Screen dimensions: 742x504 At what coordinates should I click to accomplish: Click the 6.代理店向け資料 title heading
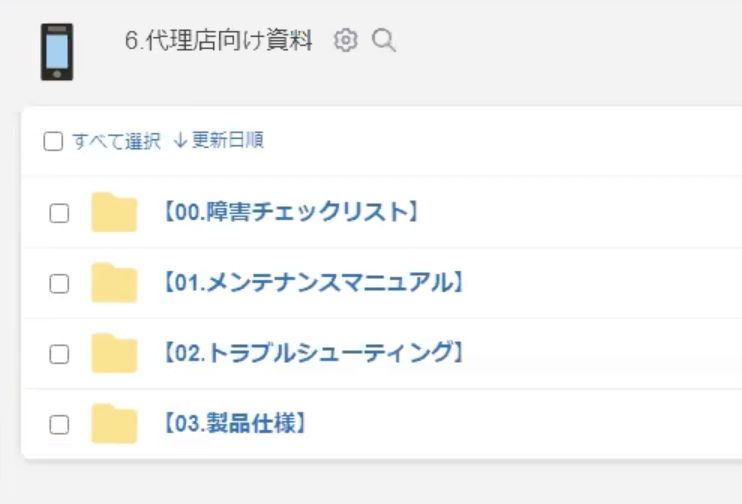pyautogui.click(x=219, y=40)
